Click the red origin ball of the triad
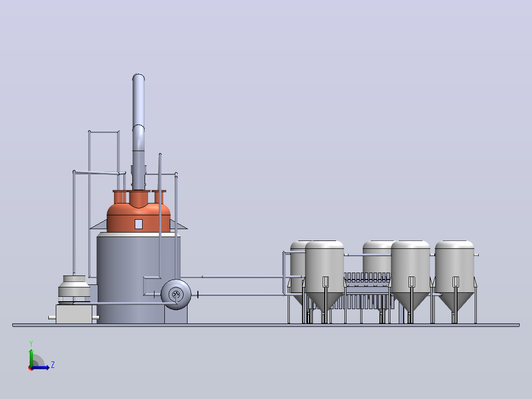This screenshot has height=399, width=532. click(31, 368)
